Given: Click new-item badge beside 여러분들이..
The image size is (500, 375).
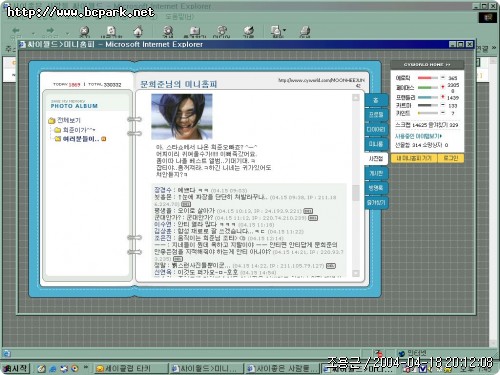Looking at the screenshot, I should [x=104, y=139].
